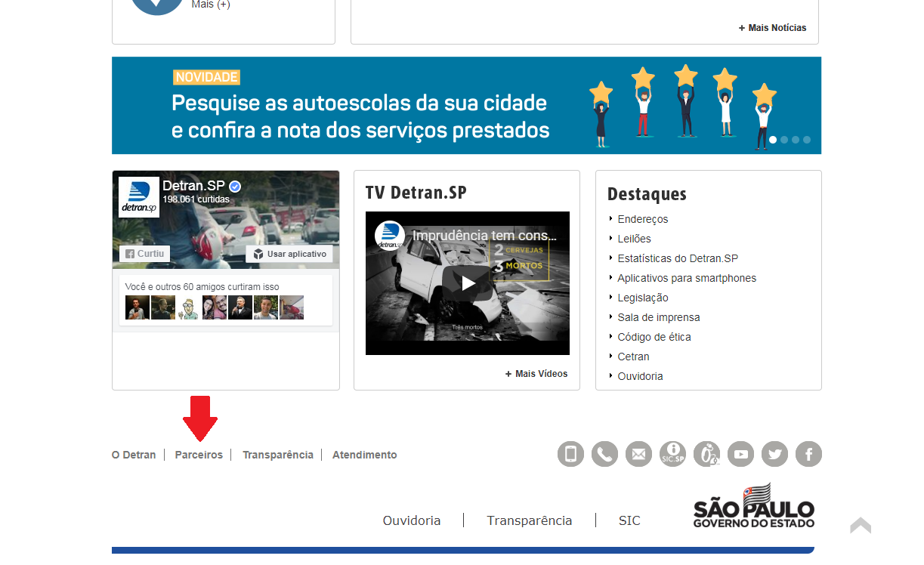
Task: Click the back-to-top arrow icon
Action: [860, 526]
